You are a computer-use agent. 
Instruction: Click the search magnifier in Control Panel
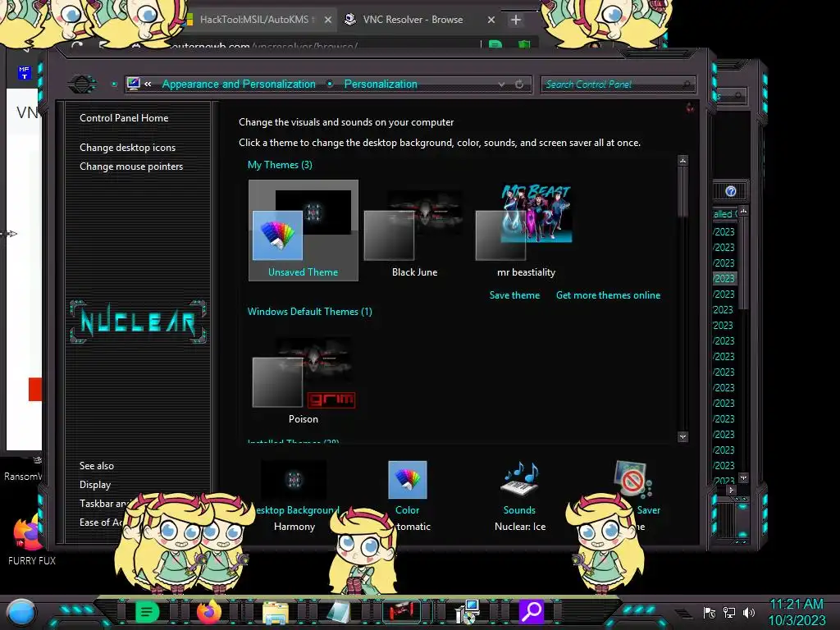(687, 84)
